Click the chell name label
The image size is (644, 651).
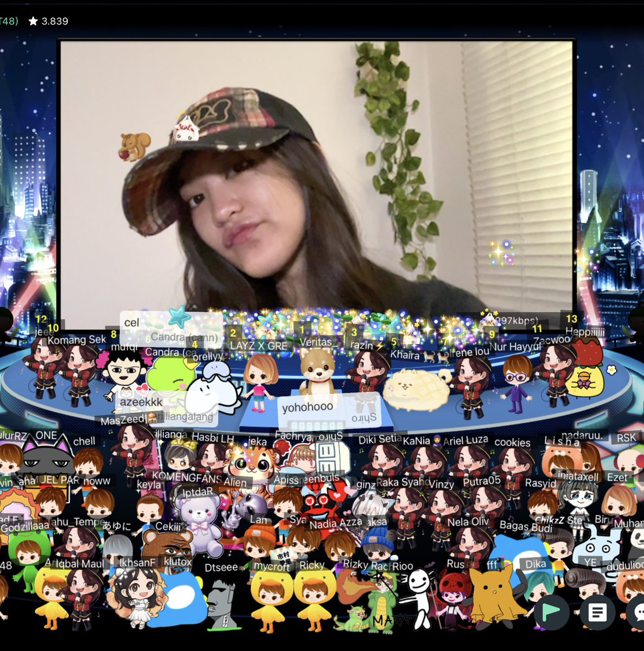tap(84, 441)
